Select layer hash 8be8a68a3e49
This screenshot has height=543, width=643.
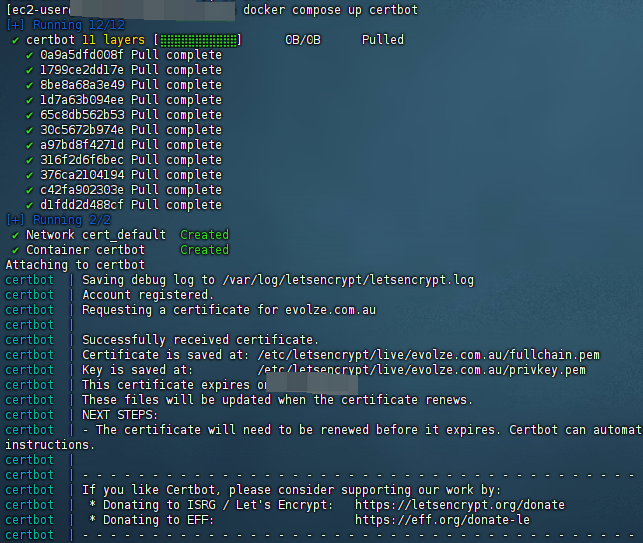(x=82, y=85)
